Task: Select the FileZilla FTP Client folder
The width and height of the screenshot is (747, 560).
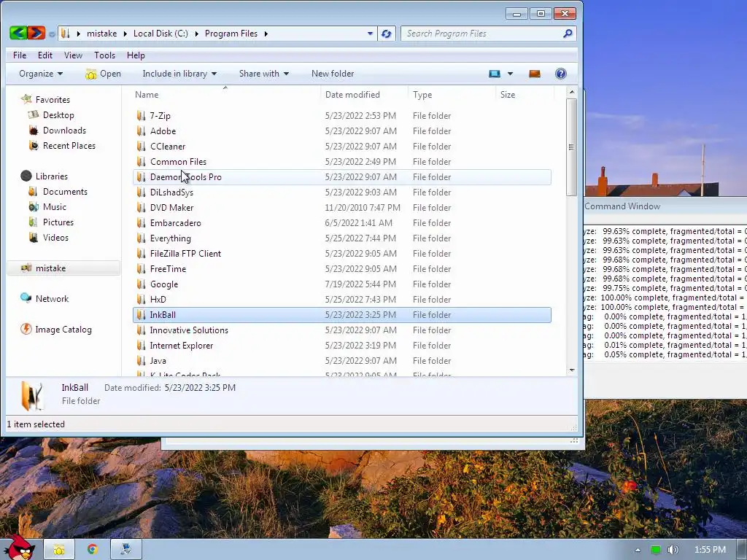Action: [x=341, y=253]
